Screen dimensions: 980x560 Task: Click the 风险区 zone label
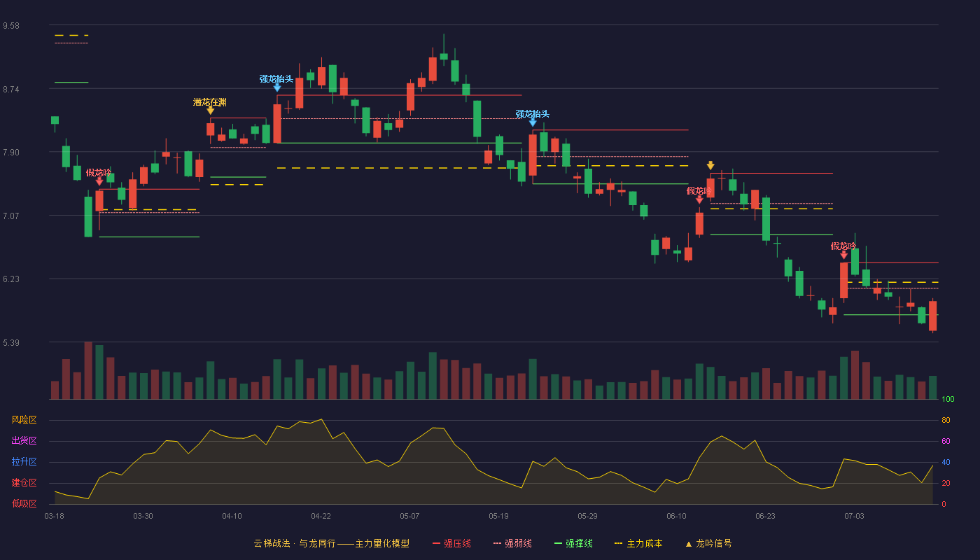(x=24, y=420)
